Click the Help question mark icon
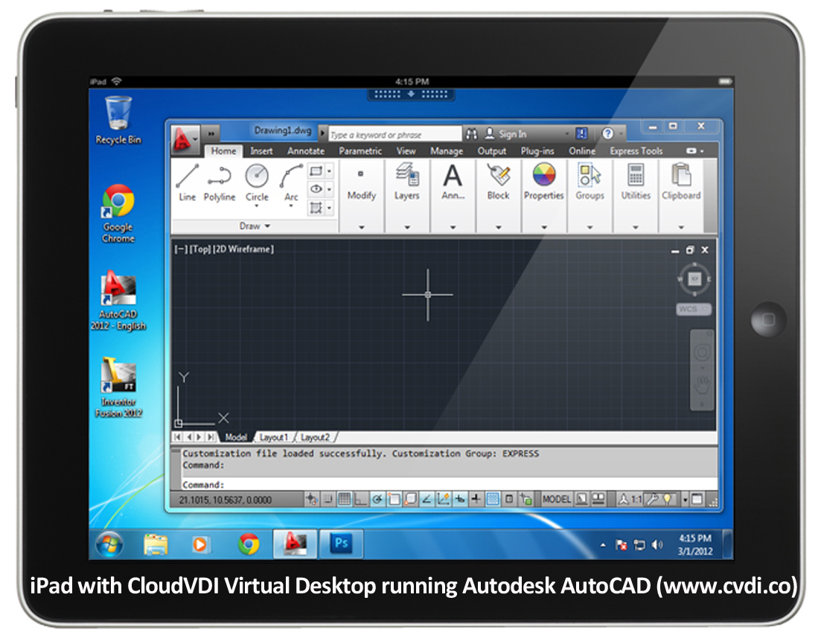Screen dimensions: 821x644 [607, 133]
